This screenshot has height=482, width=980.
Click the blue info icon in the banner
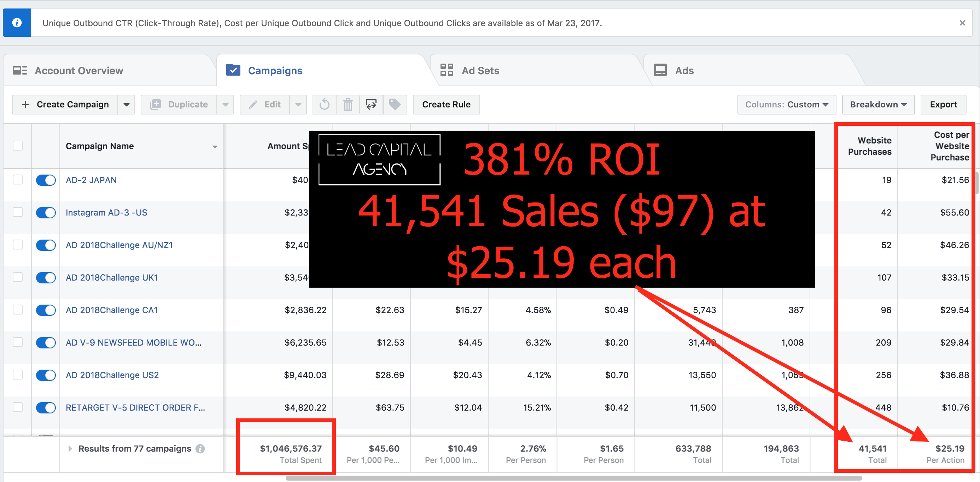17,23
